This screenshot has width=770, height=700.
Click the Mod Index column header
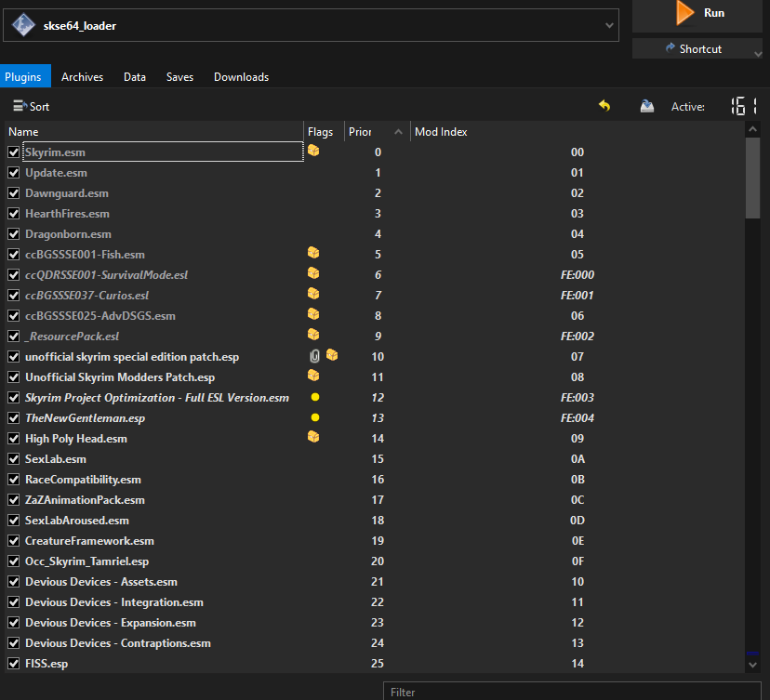pyautogui.click(x=577, y=132)
